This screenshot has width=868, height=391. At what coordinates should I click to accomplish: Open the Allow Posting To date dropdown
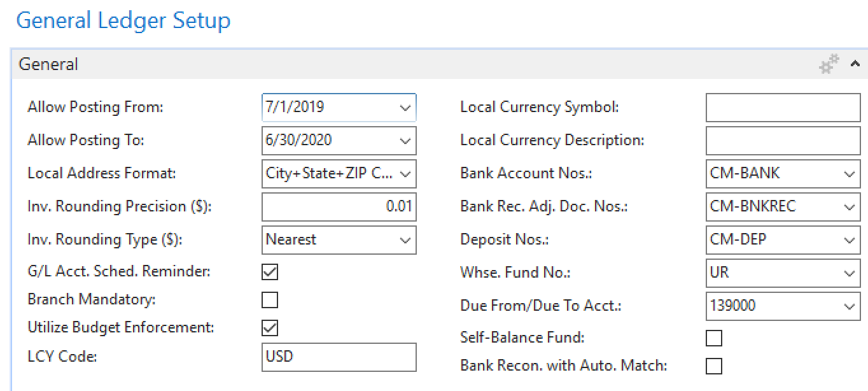(x=405, y=141)
